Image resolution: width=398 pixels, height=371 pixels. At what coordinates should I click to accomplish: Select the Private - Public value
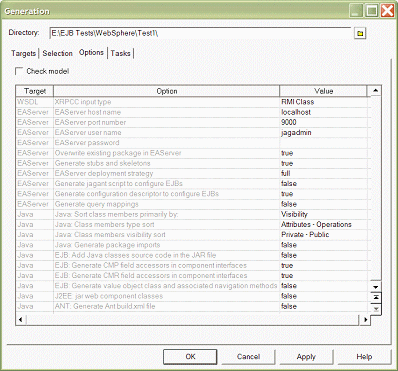(x=323, y=235)
